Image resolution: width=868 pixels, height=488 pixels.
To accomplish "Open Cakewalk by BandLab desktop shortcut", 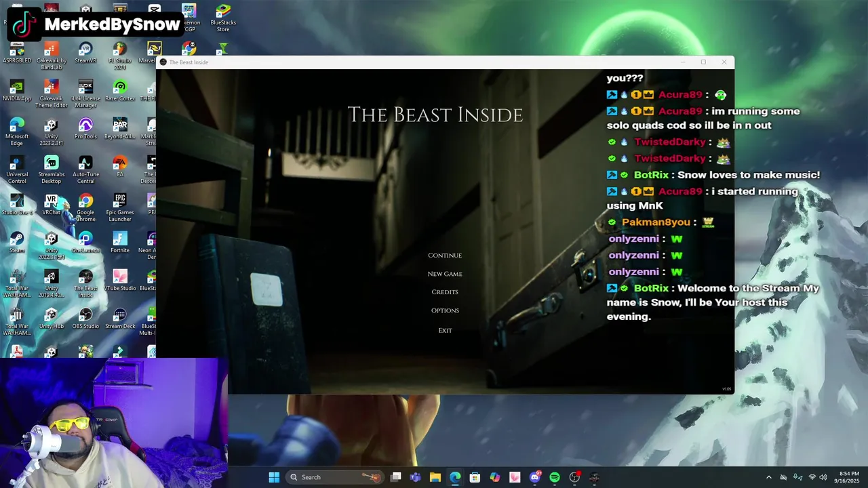I will click(x=52, y=55).
